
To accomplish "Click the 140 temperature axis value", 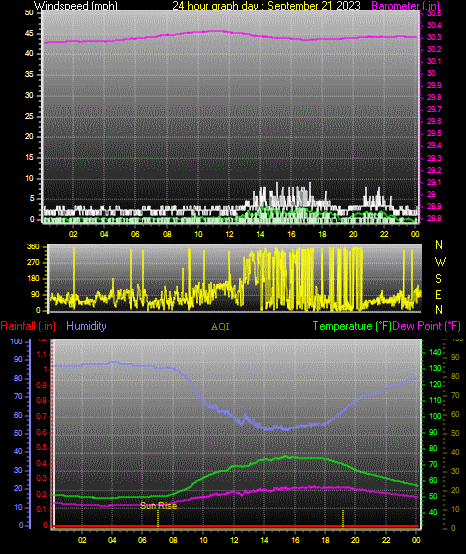I will coord(435,352).
